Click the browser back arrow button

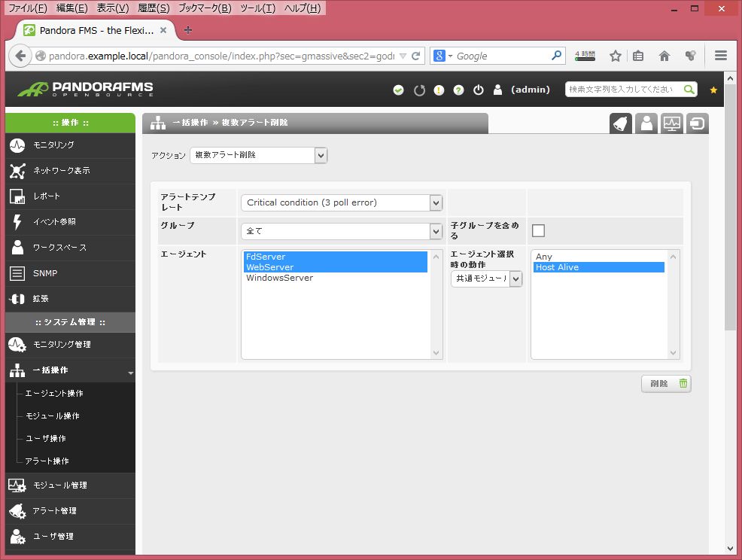(20, 56)
